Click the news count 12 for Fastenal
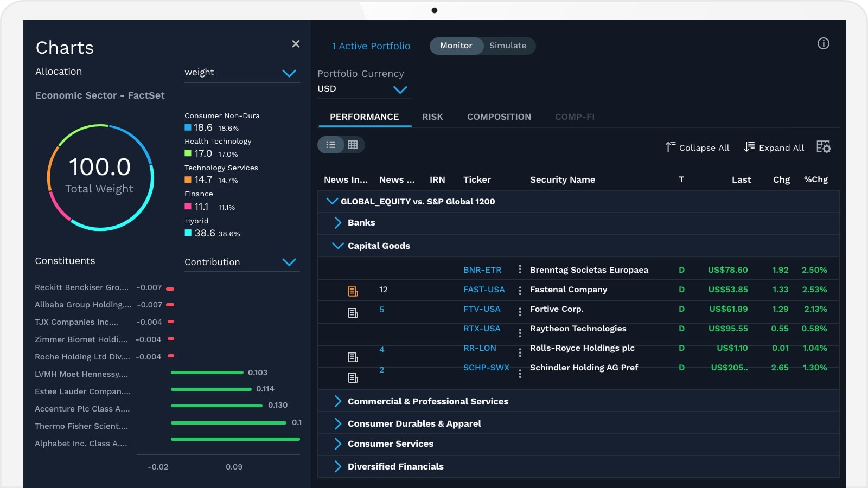 coord(384,290)
